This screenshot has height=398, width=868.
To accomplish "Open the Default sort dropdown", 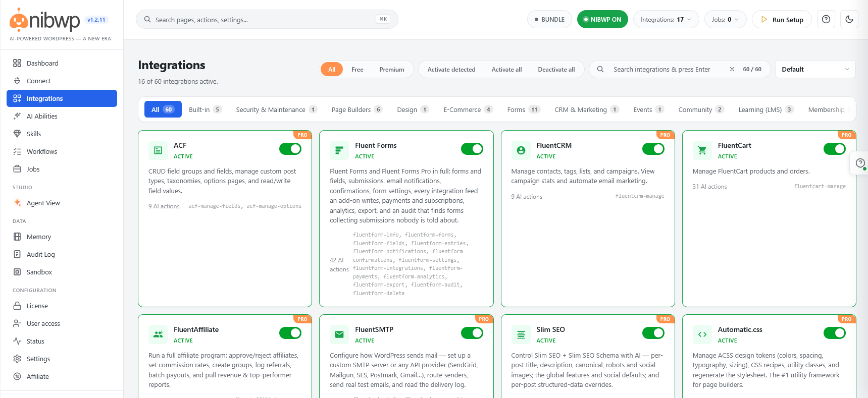I will point(815,69).
